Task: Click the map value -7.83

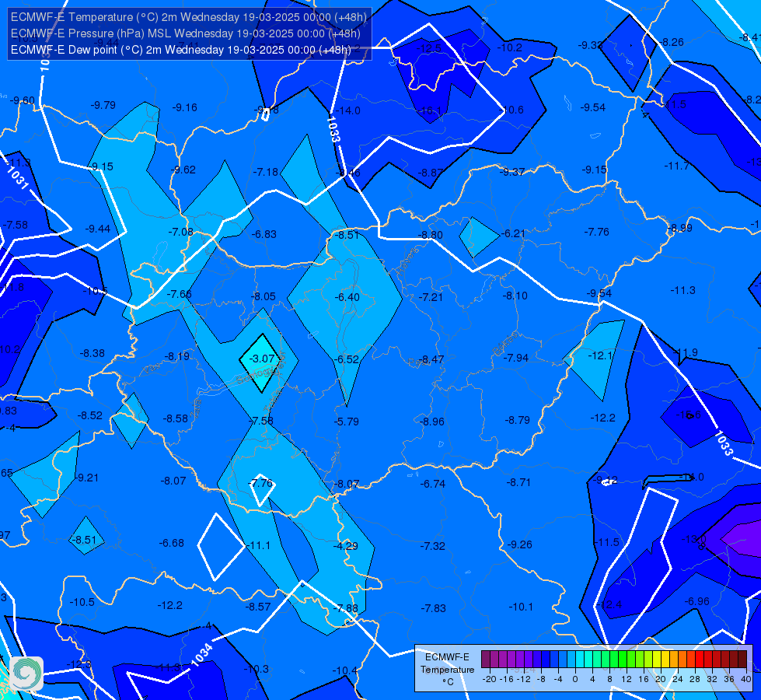Action: coord(433,608)
